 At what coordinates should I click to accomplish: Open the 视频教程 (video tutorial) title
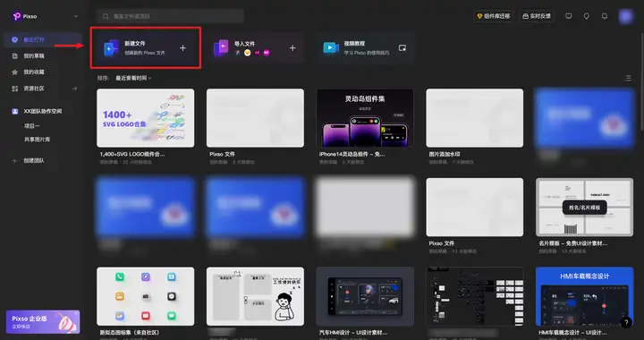pos(354,43)
